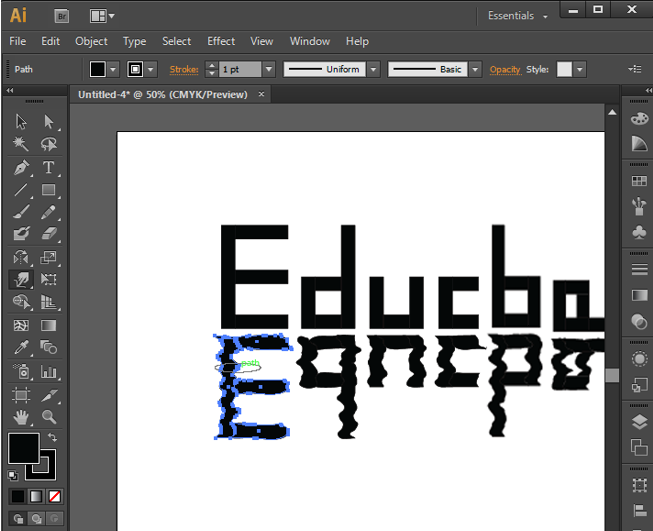Select the Symbol Sprayer tool
The width and height of the screenshot is (653, 531).
click(x=21, y=371)
